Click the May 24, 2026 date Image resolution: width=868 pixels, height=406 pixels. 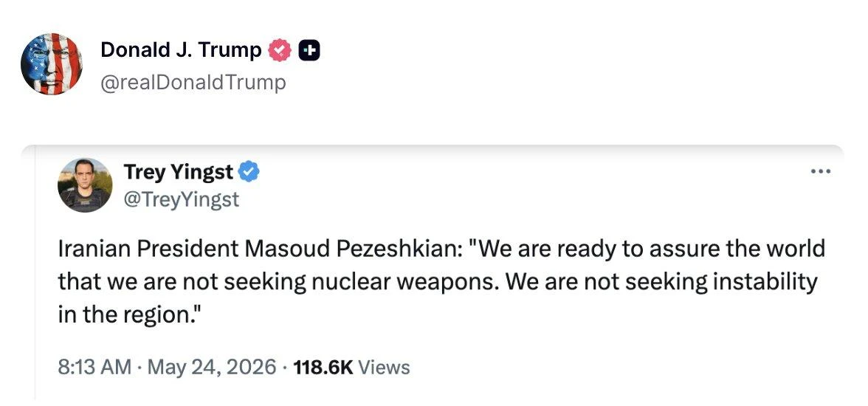pyautogui.click(x=211, y=367)
